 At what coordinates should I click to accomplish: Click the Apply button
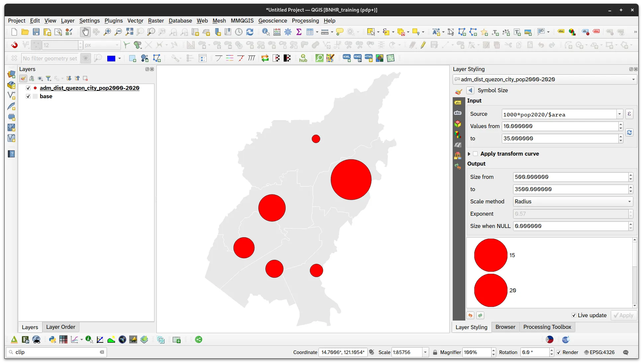624,315
